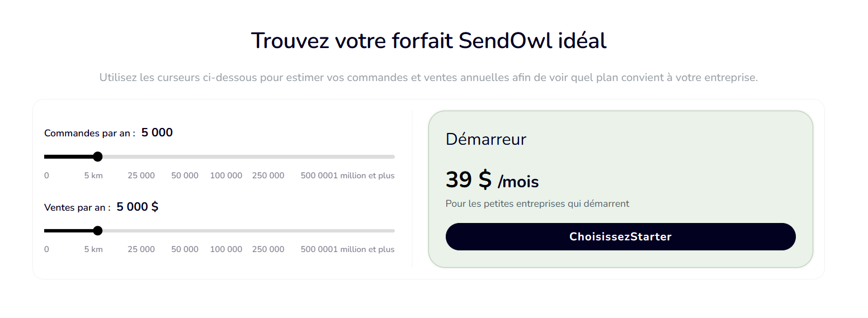Select 0 label under Ventes par an slider
The width and height of the screenshot is (868, 318).
tap(46, 249)
